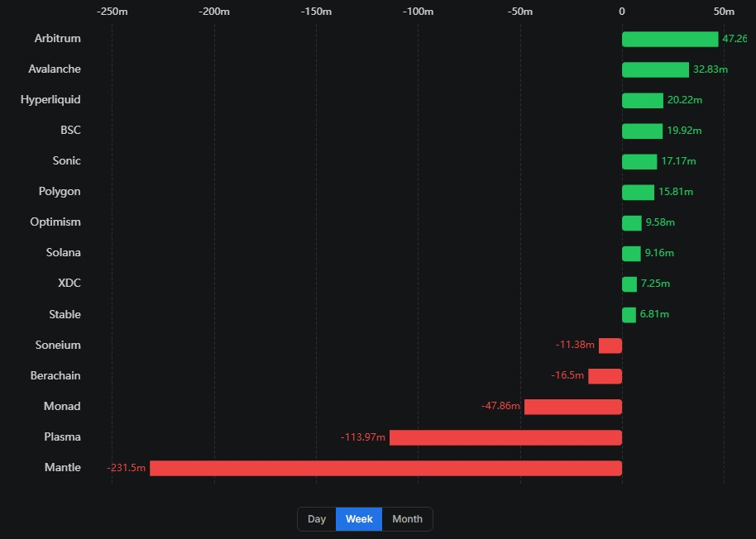The width and height of the screenshot is (756, 539).
Task: Click the 6.81m value label
Action: click(x=654, y=314)
